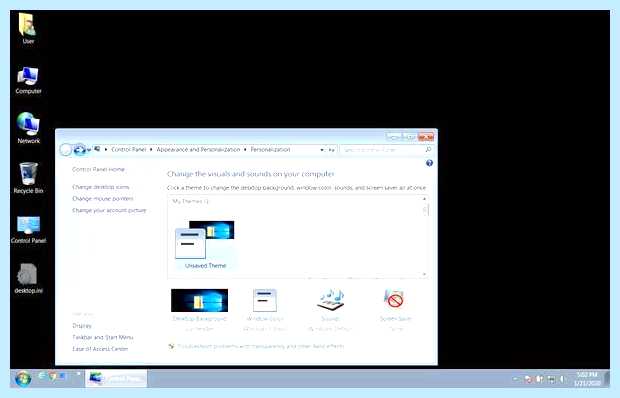Open the volume speaker tray icon

[562, 379]
